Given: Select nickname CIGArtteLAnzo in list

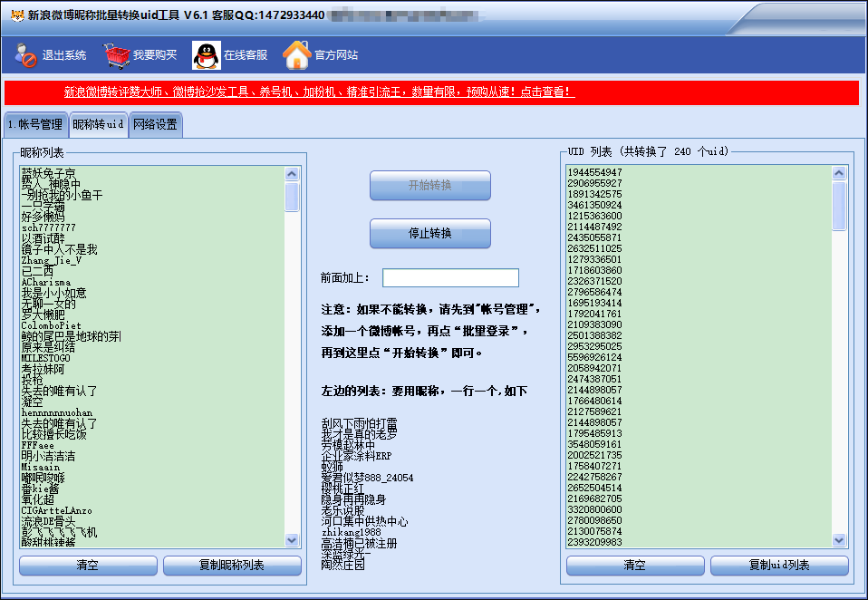Looking at the screenshot, I should pos(56,511).
